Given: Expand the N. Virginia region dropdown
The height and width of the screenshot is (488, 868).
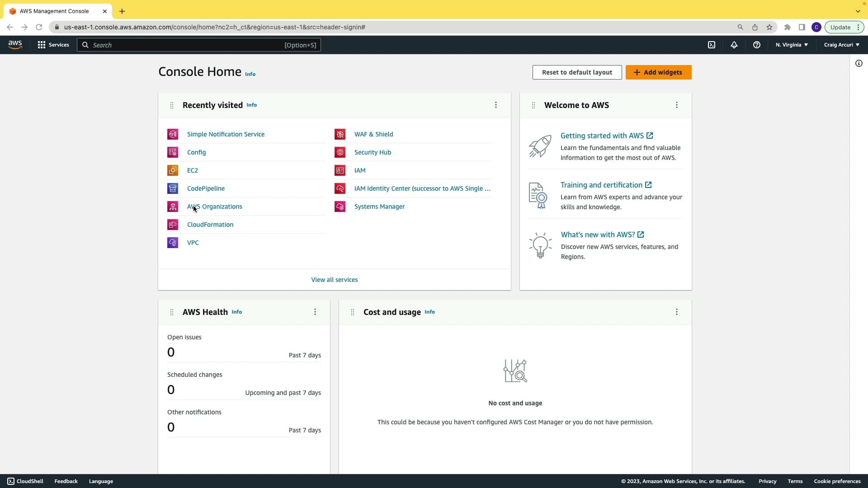Looking at the screenshot, I should tap(792, 45).
